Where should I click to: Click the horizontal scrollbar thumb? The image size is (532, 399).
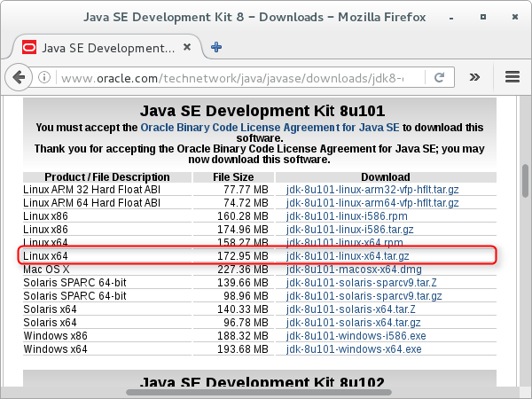(259, 392)
